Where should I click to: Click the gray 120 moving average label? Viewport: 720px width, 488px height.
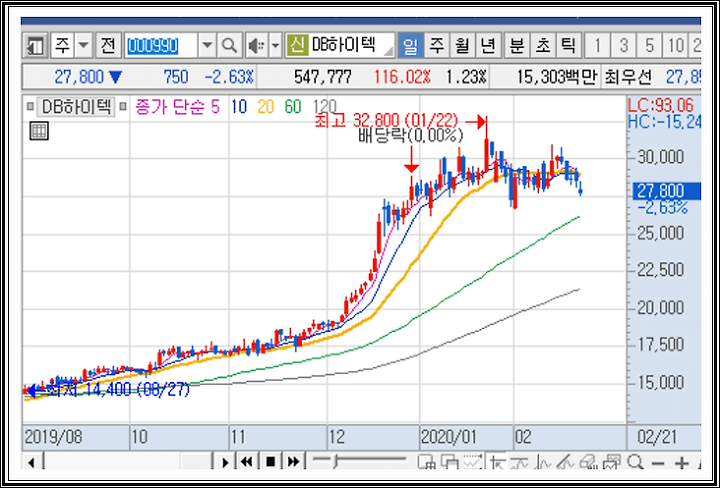[324, 106]
